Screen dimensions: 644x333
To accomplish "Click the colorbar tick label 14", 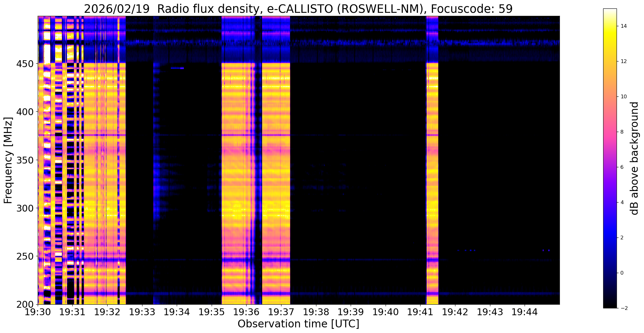I will 624,26.
